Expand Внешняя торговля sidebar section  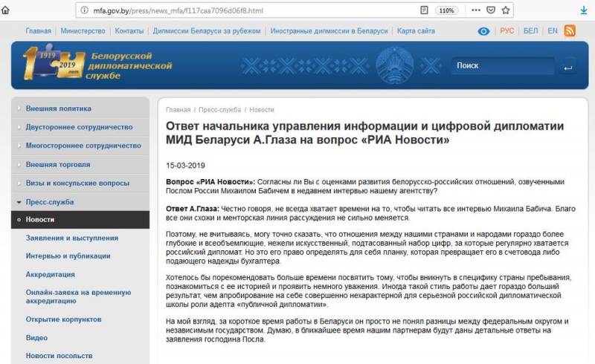58,165
